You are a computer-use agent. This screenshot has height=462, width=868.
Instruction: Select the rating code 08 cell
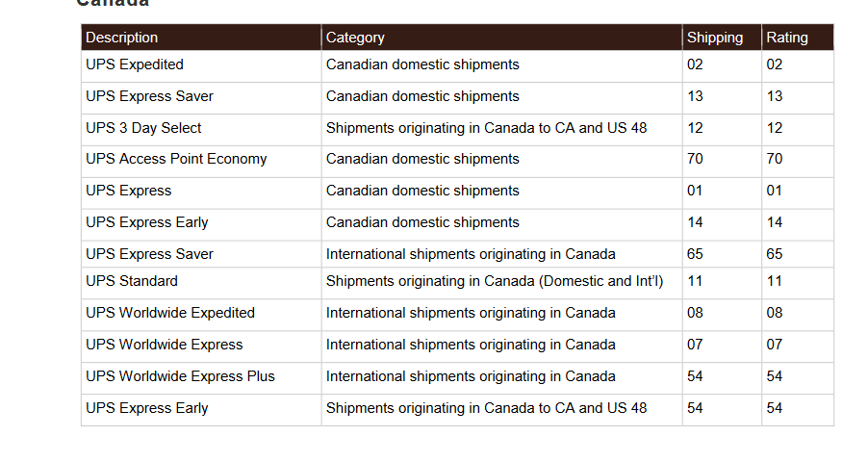798,315
